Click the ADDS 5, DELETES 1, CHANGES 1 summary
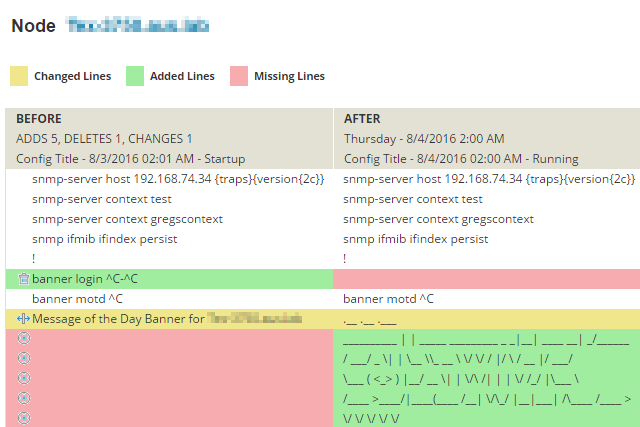Image resolution: width=640 pixels, height=427 pixels. click(104, 139)
